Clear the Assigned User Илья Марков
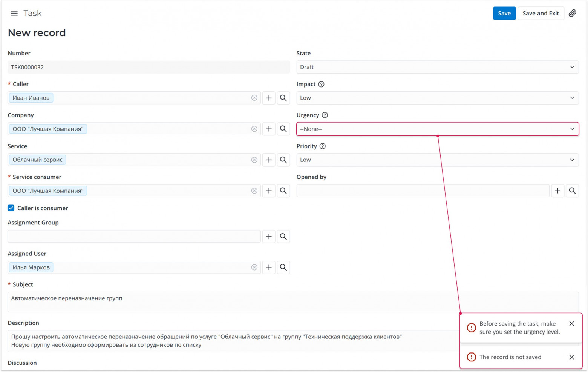Image resolution: width=588 pixels, height=372 pixels. click(254, 267)
